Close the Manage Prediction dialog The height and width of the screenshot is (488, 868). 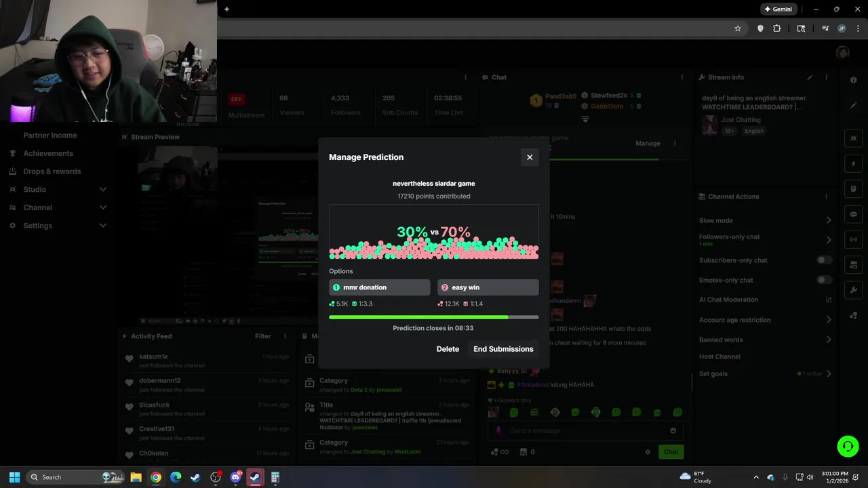point(530,157)
